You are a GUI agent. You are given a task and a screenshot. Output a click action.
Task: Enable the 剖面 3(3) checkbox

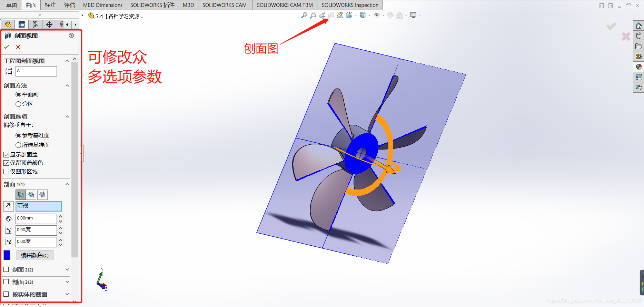tap(6, 282)
